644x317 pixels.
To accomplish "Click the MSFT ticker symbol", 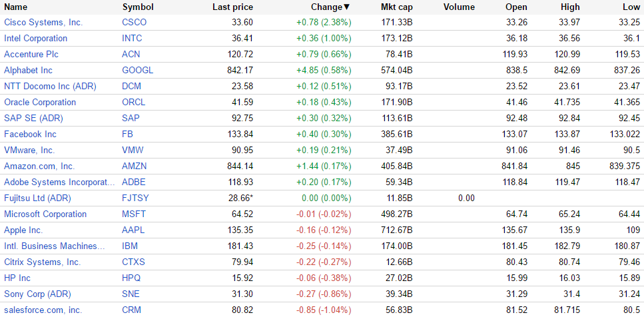I will [x=133, y=214].
